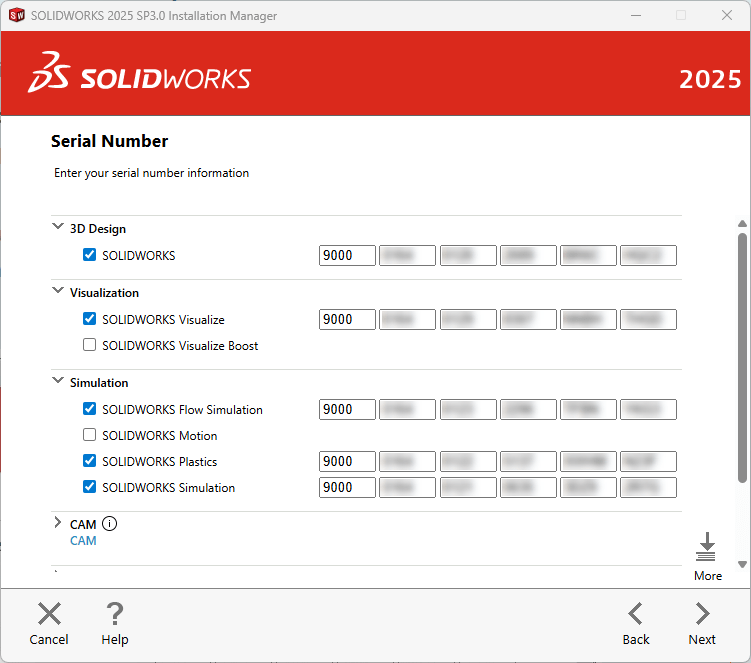The width and height of the screenshot is (751, 663).
Task: Click the 'Serial Number' heading
Action: click(x=109, y=141)
